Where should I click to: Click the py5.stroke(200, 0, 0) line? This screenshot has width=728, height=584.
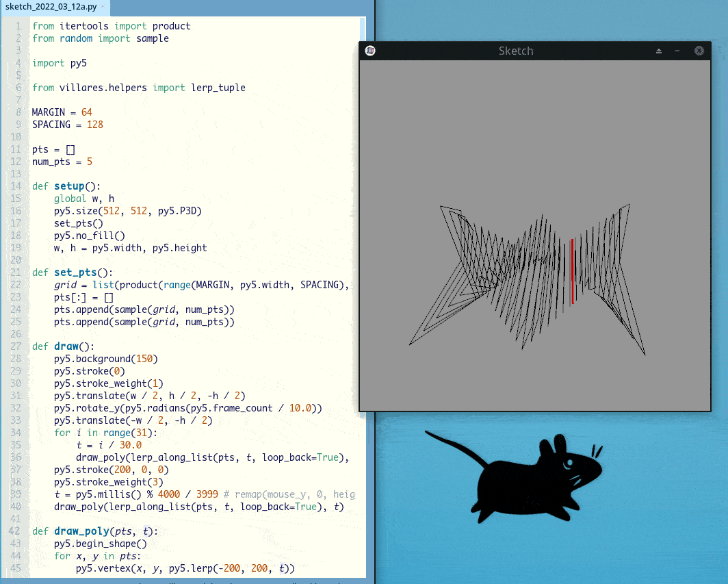(111, 470)
